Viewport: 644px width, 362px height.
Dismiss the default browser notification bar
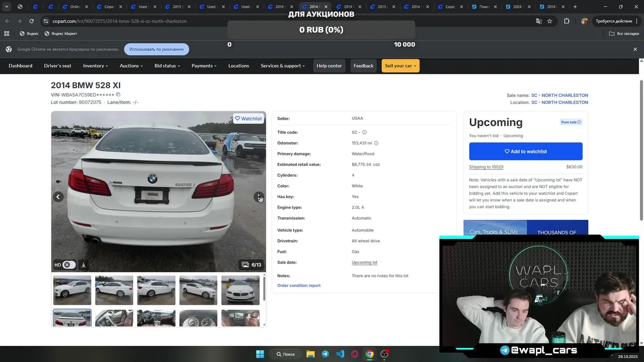[x=635, y=49]
